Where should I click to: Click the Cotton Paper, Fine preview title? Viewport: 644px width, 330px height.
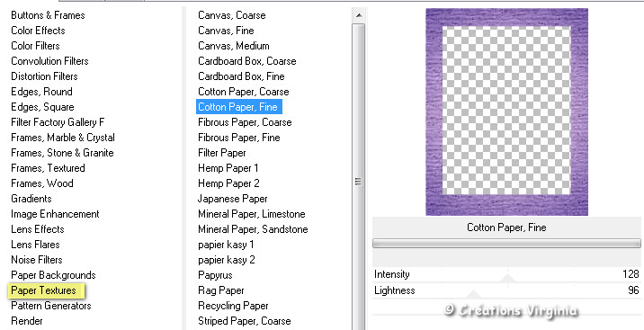click(x=506, y=227)
